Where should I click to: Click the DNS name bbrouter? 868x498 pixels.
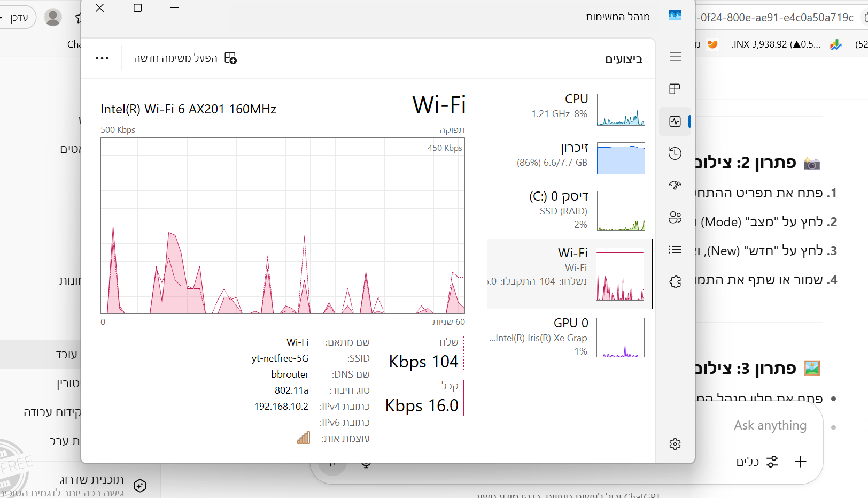(290, 374)
